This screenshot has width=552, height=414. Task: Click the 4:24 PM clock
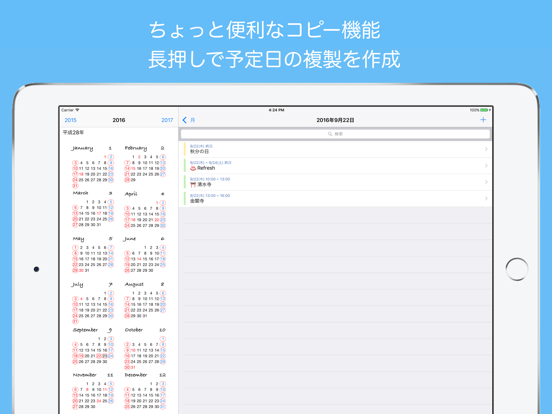(276, 110)
